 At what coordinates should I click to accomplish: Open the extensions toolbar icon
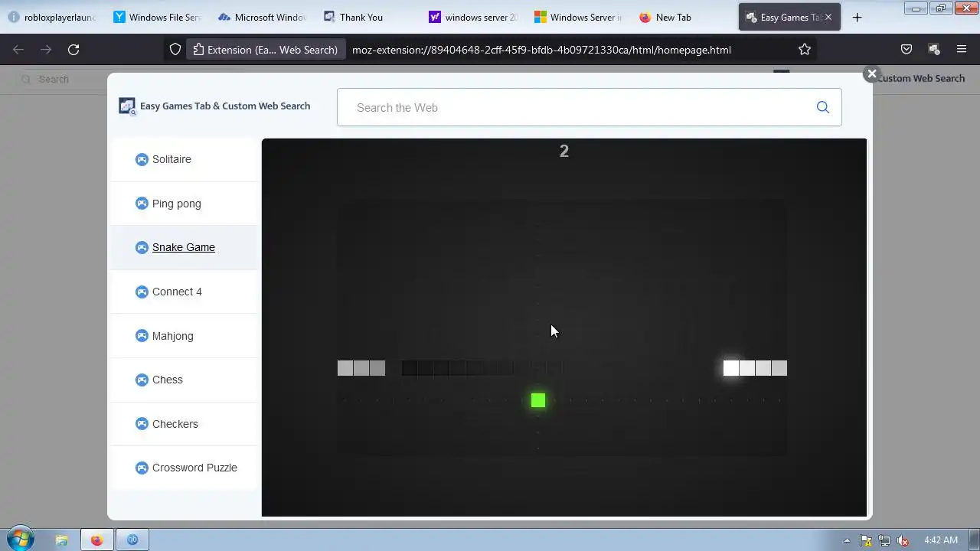tap(934, 50)
